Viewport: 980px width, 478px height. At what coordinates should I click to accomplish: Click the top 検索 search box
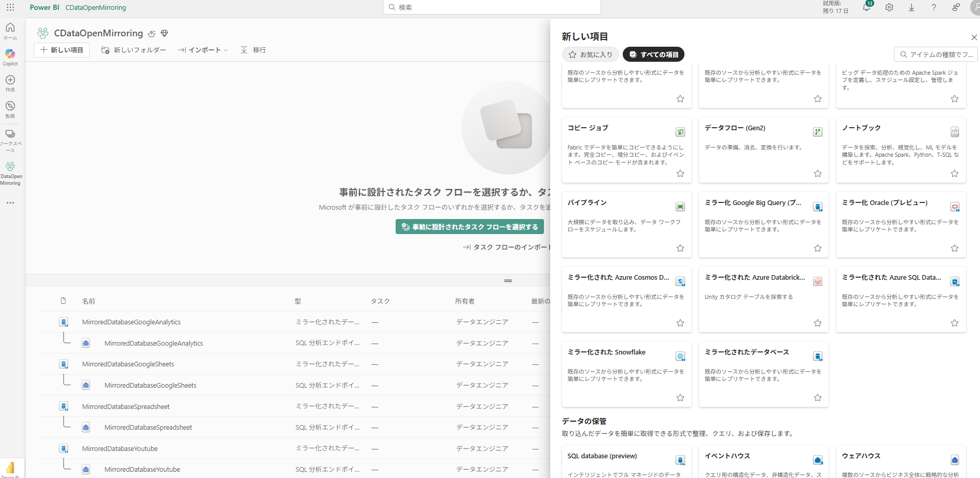[492, 7]
